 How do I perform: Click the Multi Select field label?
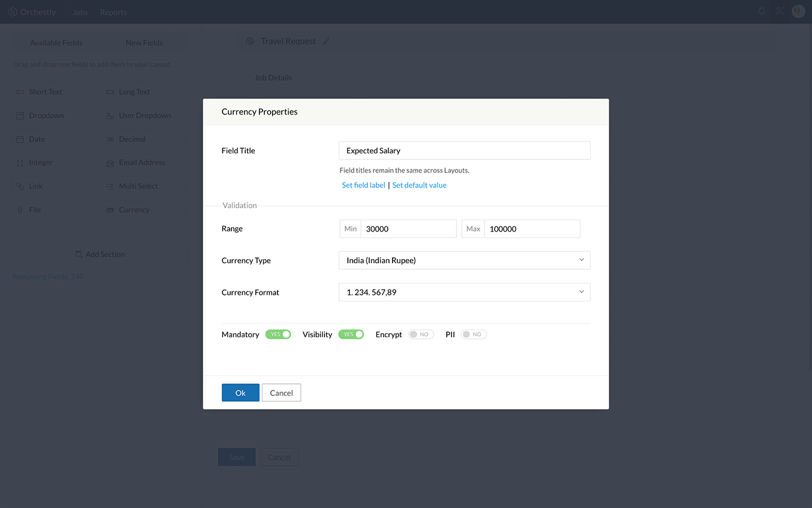coord(138,186)
